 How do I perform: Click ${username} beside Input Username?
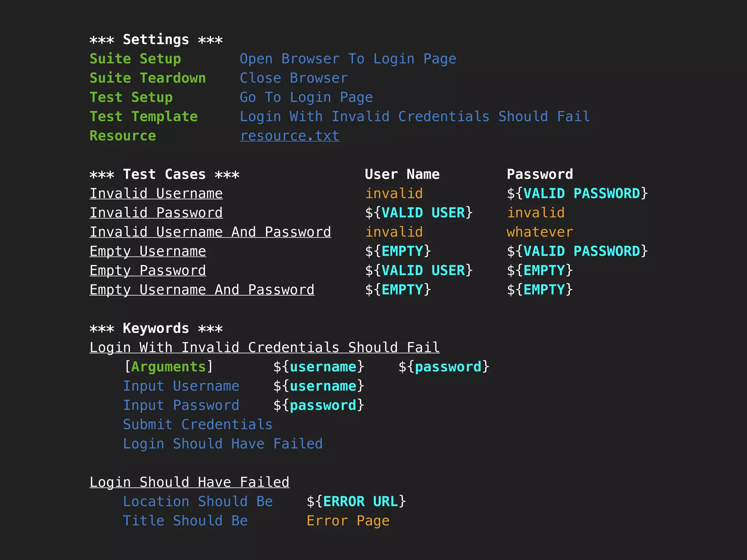pos(319,386)
